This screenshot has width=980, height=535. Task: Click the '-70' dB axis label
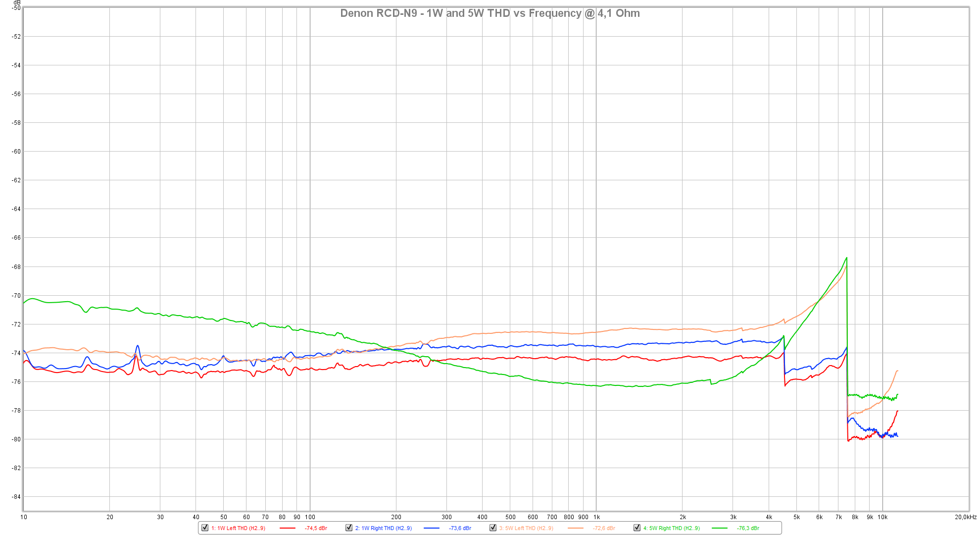click(x=16, y=296)
